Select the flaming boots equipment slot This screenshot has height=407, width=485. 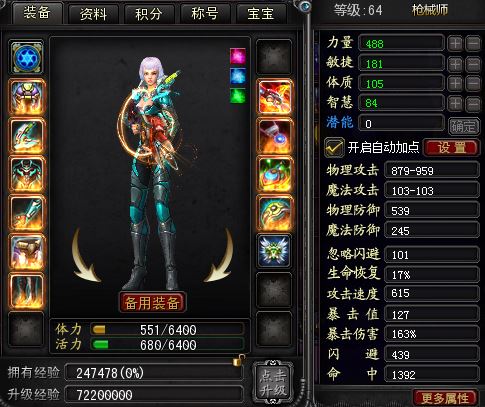click(27, 291)
